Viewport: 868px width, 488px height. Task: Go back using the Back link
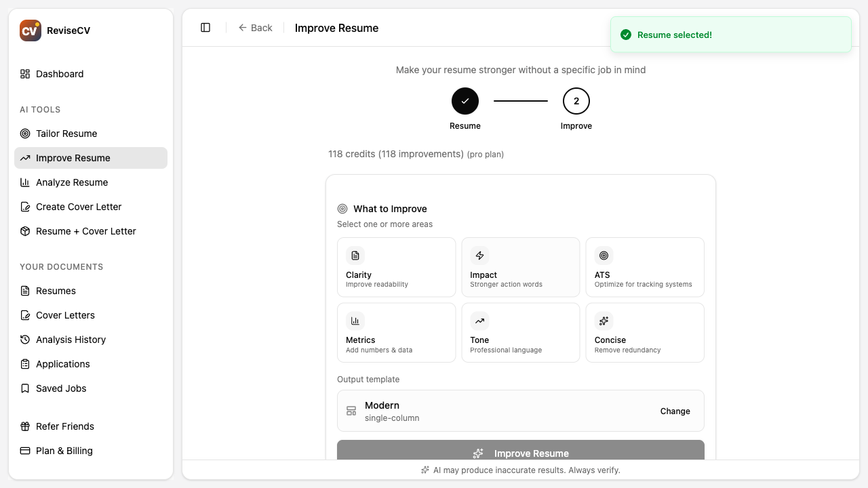255,28
